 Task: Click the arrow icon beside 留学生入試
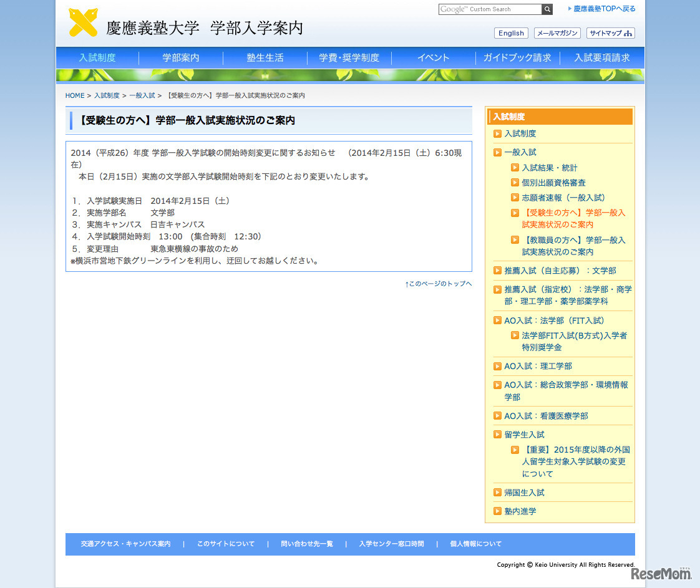pos(497,434)
